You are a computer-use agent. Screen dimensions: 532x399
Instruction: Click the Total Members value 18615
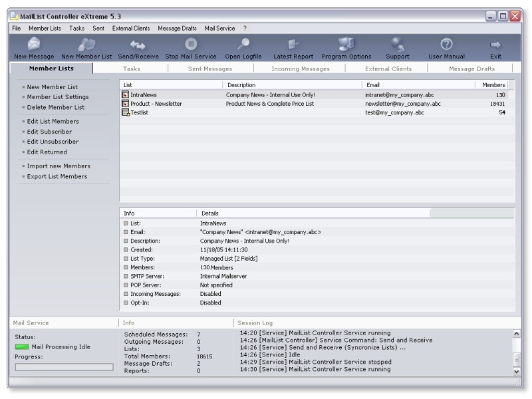[x=205, y=356]
